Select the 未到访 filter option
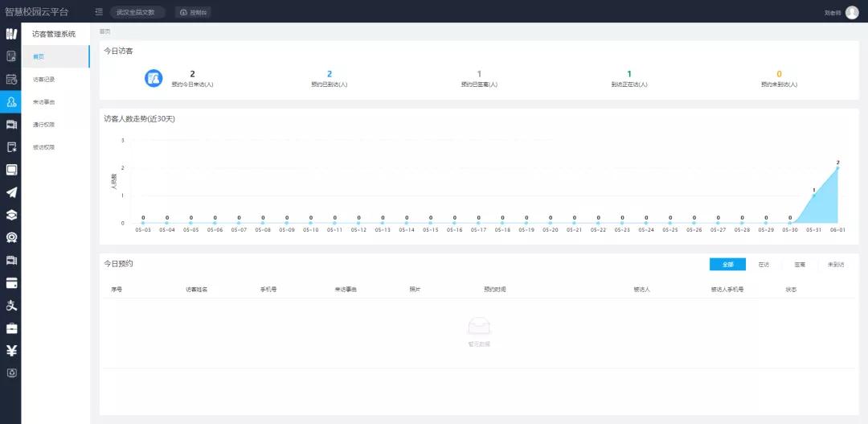 coord(836,264)
